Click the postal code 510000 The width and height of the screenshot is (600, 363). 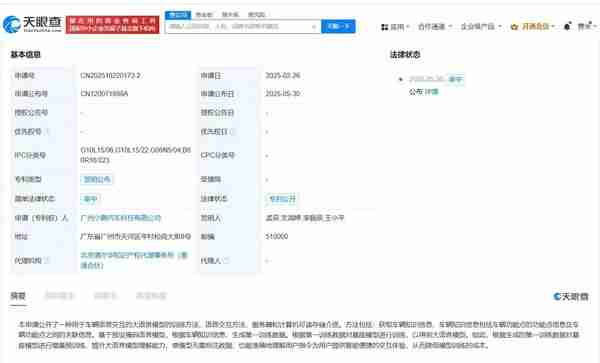click(x=277, y=237)
